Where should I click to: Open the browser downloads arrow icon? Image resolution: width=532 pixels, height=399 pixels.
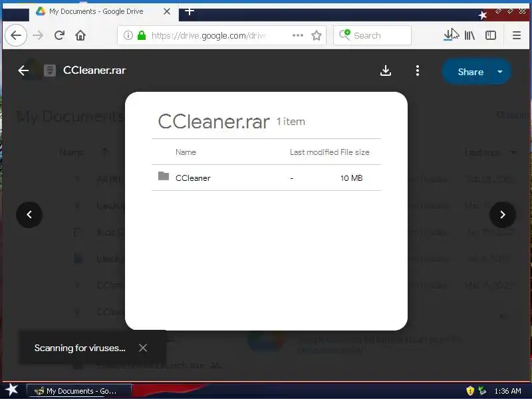(x=448, y=35)
